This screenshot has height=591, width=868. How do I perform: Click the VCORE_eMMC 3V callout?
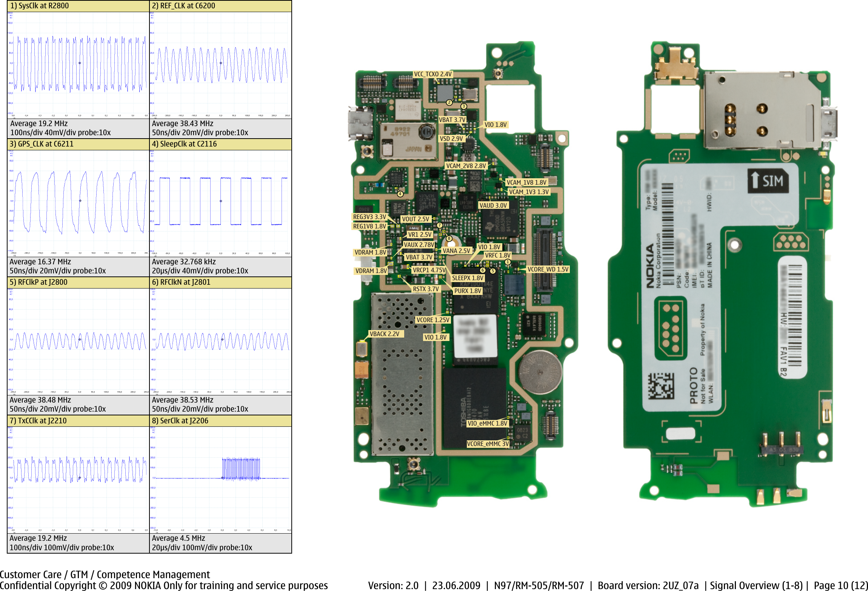point(488,444)
